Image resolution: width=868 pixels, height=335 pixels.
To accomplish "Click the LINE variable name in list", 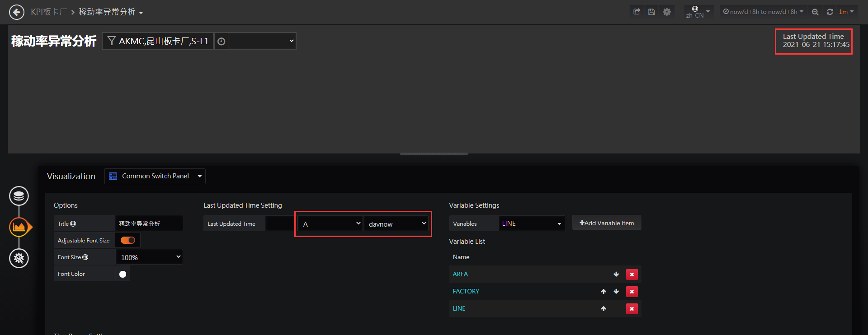I will (x=459, y=308).
